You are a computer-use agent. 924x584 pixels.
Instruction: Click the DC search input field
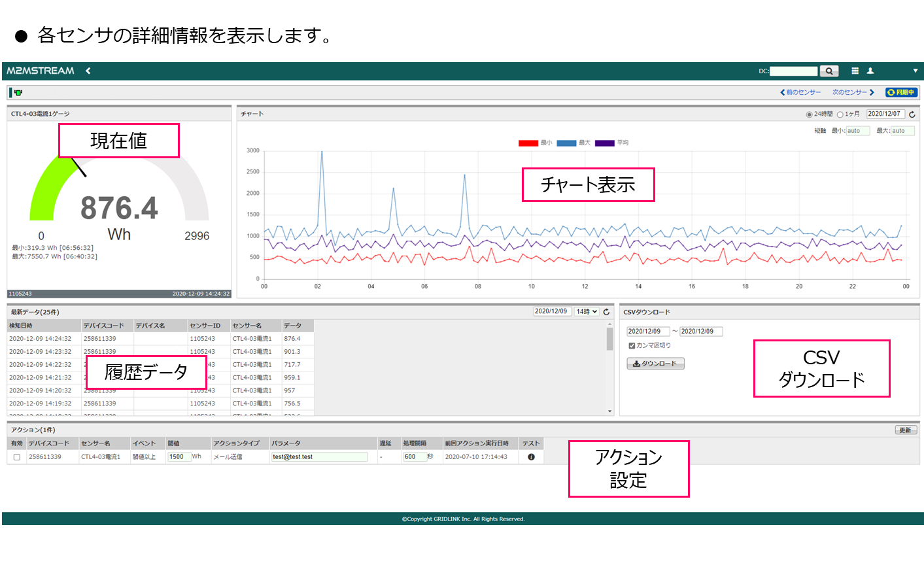point(794,71)
